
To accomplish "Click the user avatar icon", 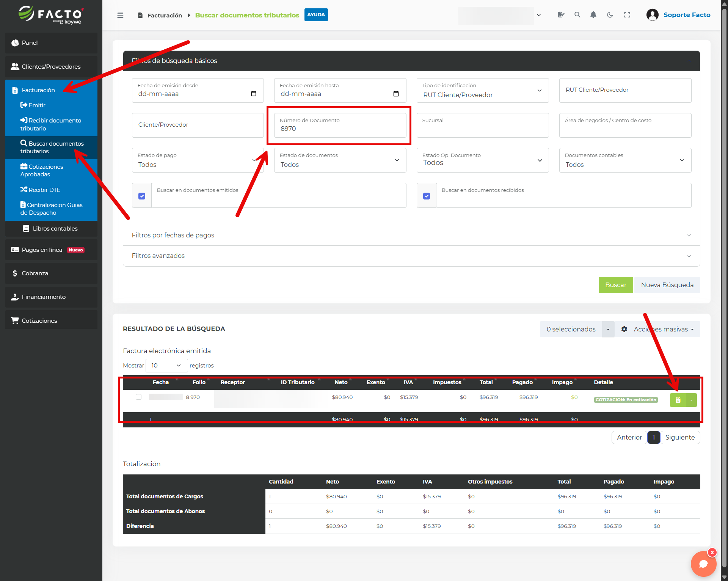I will coord(653,15).
